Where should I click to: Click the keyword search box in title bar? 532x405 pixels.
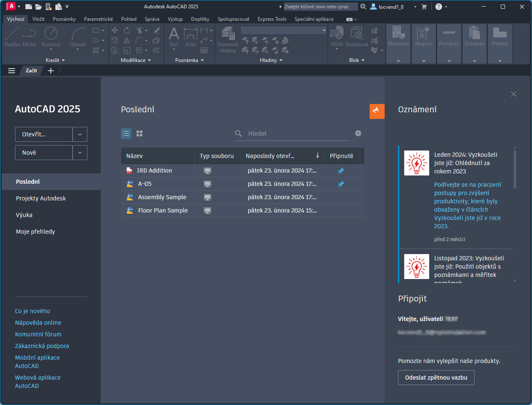click(321, 7)
